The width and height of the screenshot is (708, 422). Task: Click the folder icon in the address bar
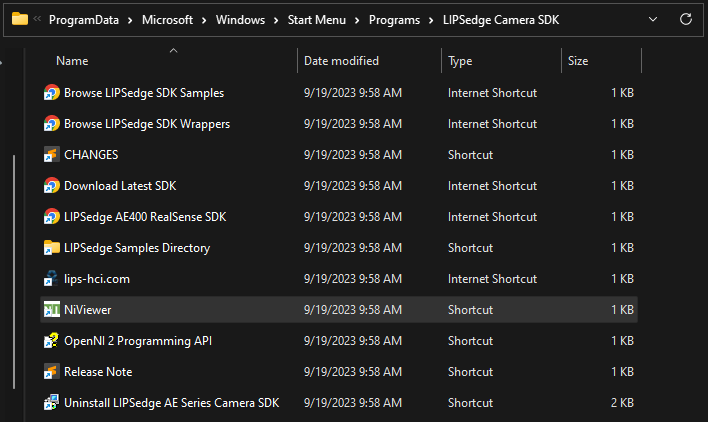click(x=20, y=19)
